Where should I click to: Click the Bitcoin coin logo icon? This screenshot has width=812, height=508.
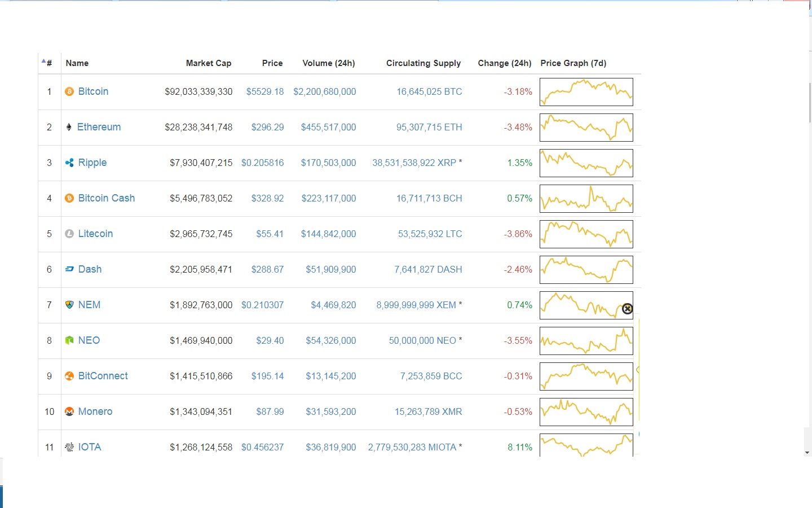pyautogui.click(x=69, y=91)
